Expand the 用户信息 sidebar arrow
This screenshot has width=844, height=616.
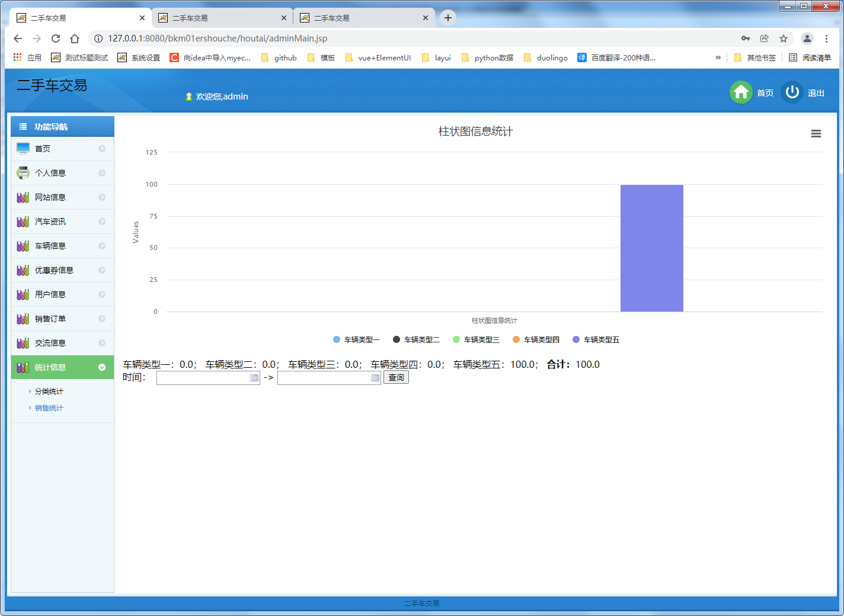102,294
